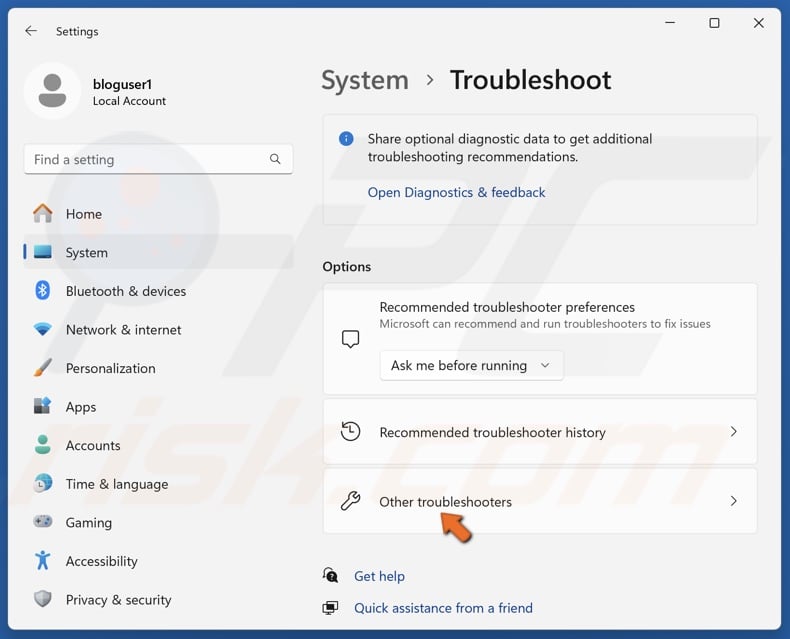This screenshot has height=639, width=790.
Task: Click the Find a setting search box
Action: [x=158, y=159]
